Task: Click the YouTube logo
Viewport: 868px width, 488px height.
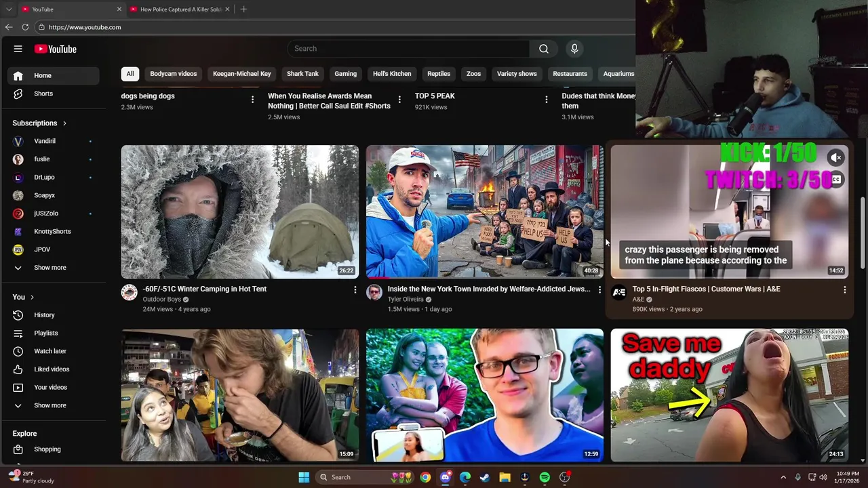Action: (56, 49)
